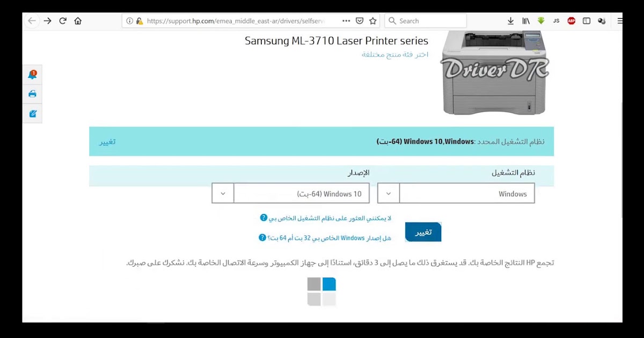Click the blue تغيير button
Image resolution: width=644 pixels, height=338 pixels.
(423, 232)
